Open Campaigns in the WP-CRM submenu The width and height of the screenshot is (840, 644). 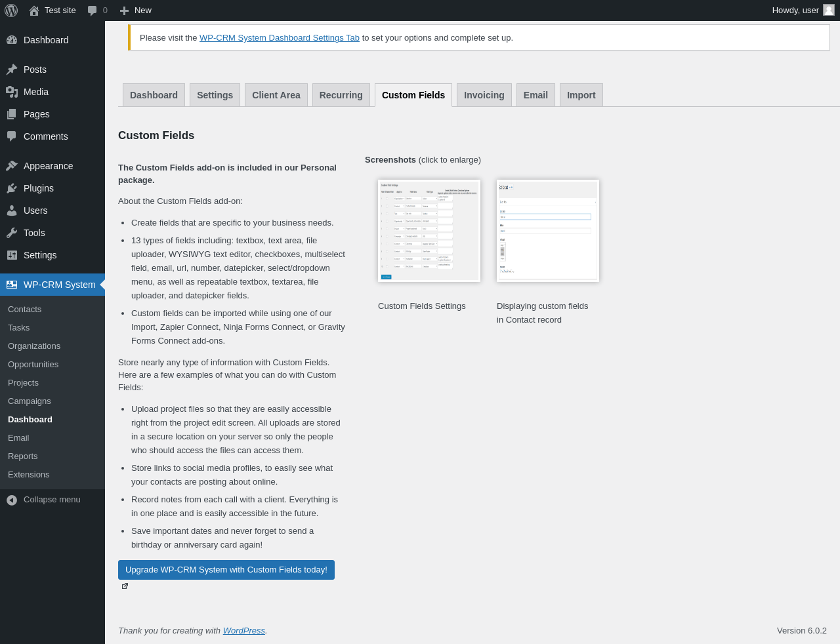(x=30, y=401)
